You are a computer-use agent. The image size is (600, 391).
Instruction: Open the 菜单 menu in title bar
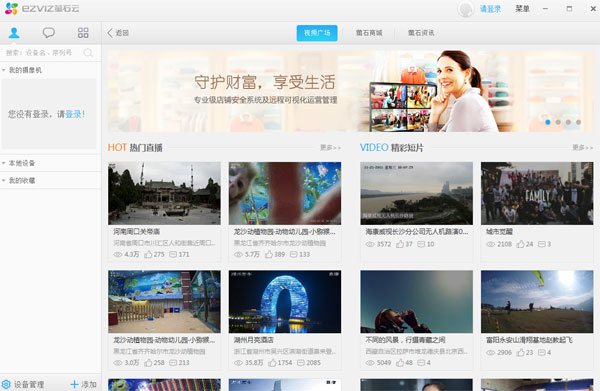coord(522,8)
